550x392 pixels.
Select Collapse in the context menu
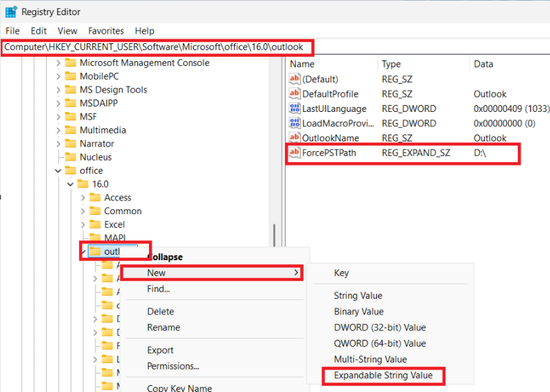(165, 257)
